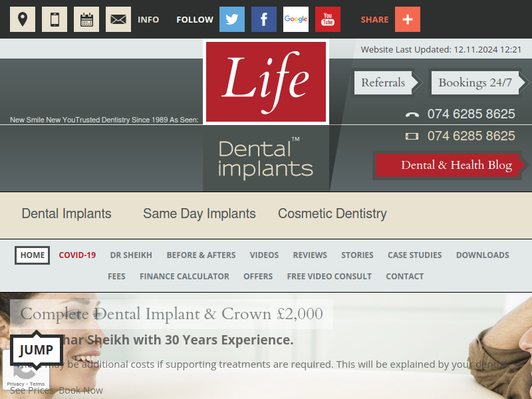Click the FOLLOW label
532x399 pixels.
pos(195,20)
